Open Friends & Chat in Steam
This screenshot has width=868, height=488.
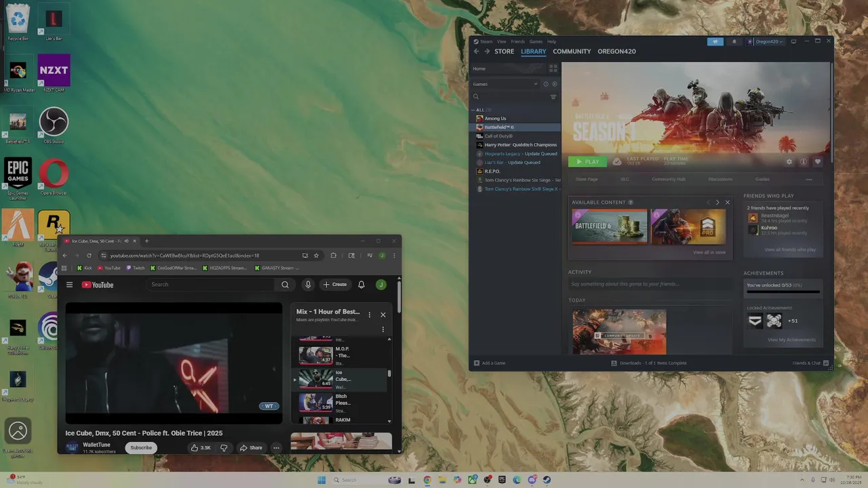[x=810, y=363]
